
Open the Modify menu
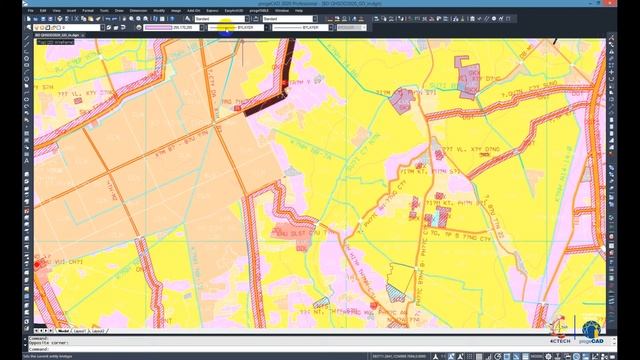tap(159, 11)
